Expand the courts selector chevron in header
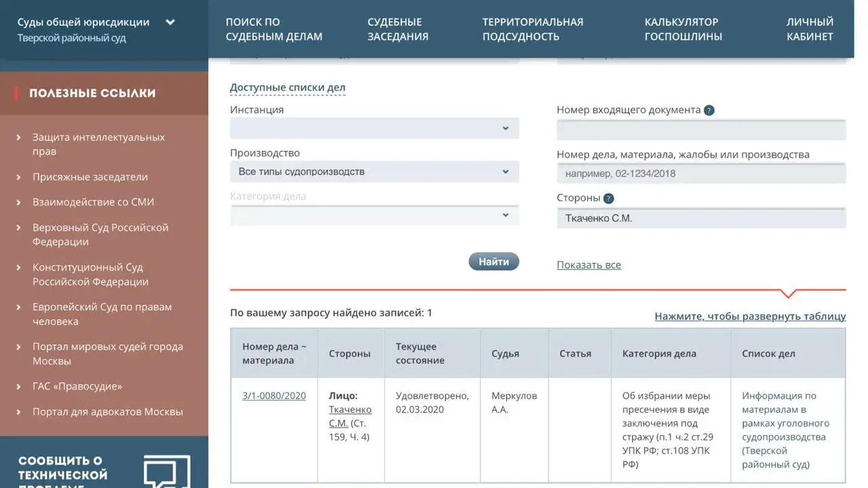Image resolution: width=868 pixels, height=488 pixels. pyautogui.click(x=170, y=22)
